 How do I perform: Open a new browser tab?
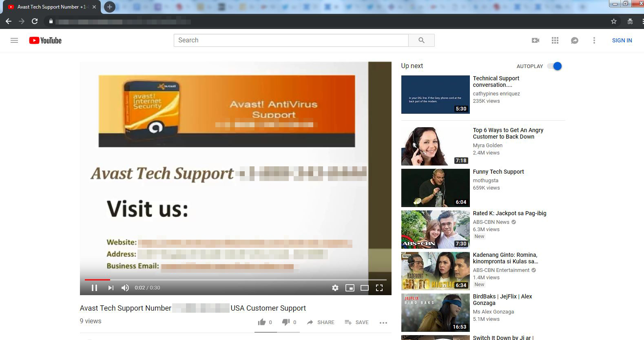[x=109, y=7]
